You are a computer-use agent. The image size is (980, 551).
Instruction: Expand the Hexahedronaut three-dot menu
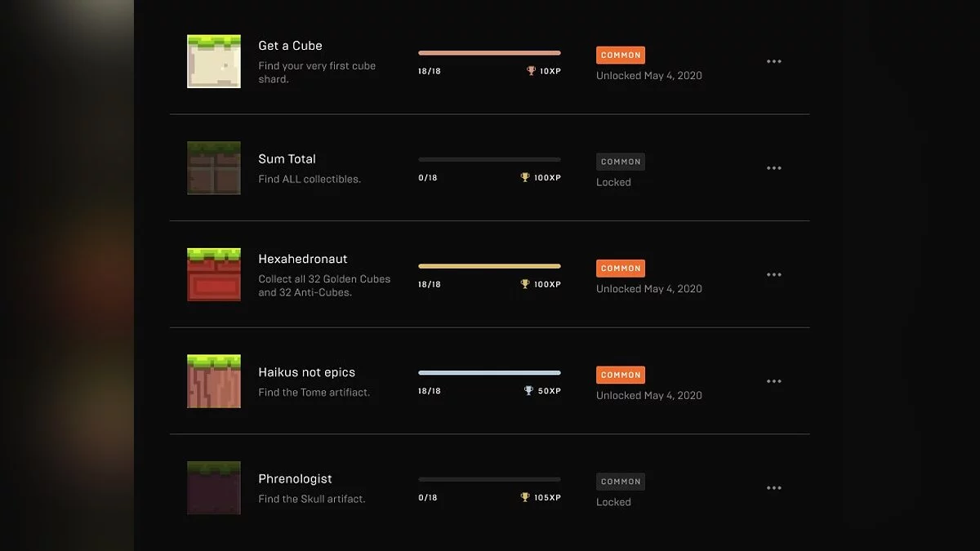pos(774,275)
